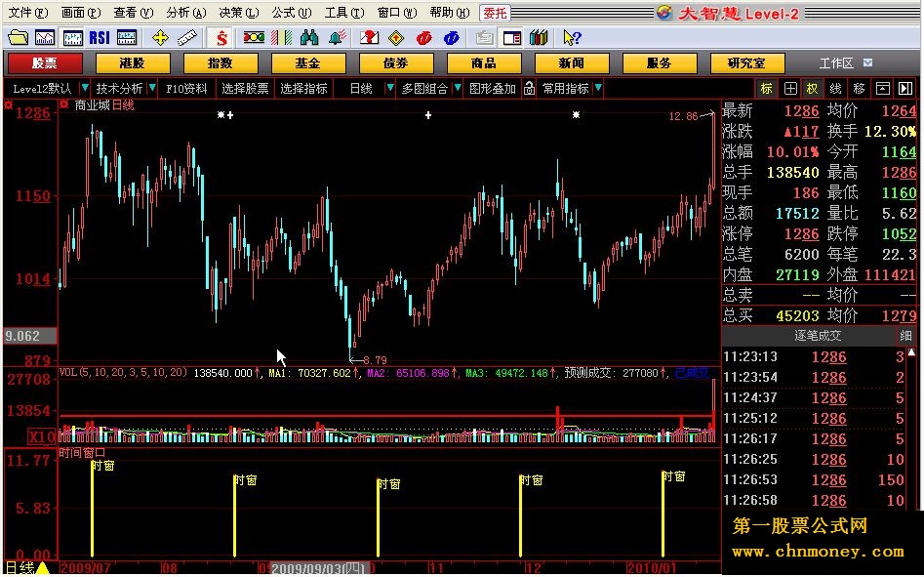Viewport: 924px width, 577px height.
Task: Click the 选择股票 button
Action: pos(245,89)
